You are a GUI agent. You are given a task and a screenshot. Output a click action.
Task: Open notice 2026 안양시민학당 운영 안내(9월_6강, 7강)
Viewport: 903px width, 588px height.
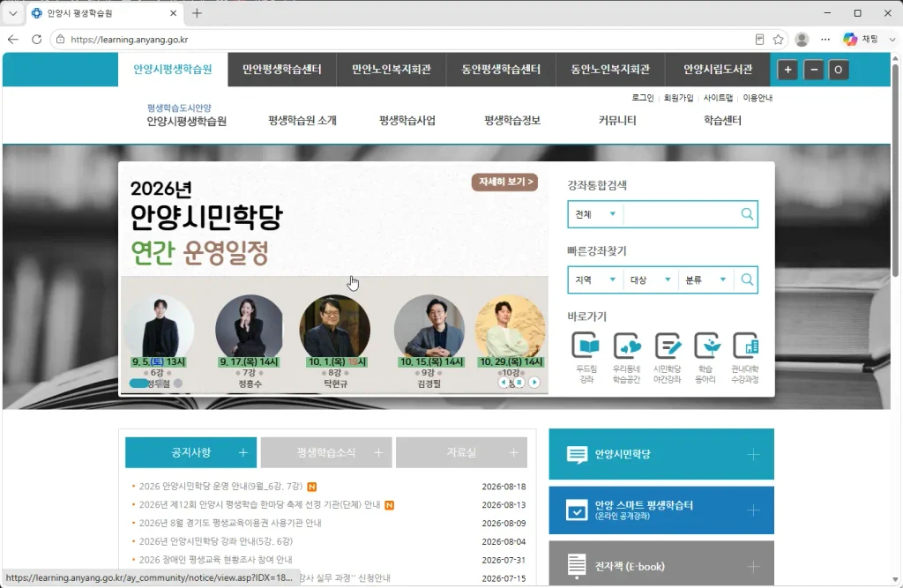click(x=220, y=487)
